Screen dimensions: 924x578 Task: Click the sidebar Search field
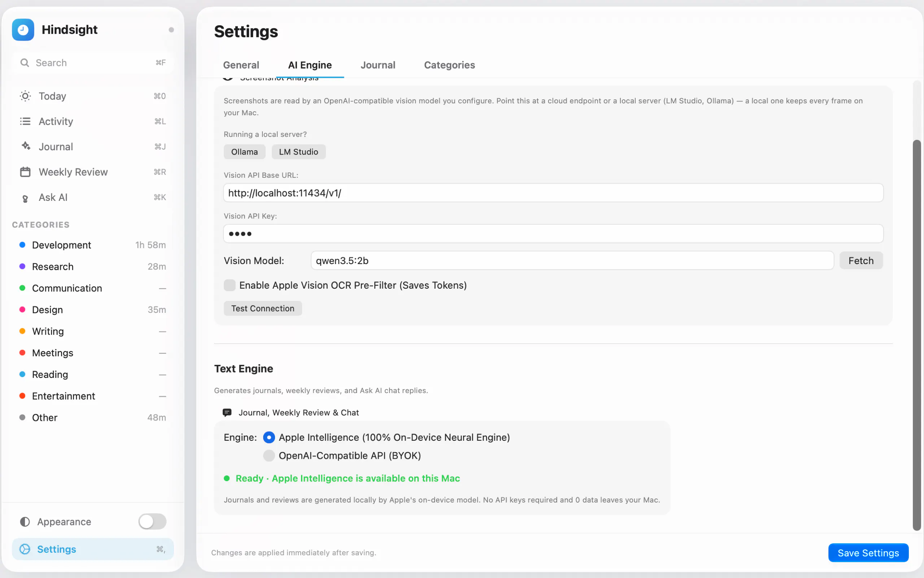point(92,63)
